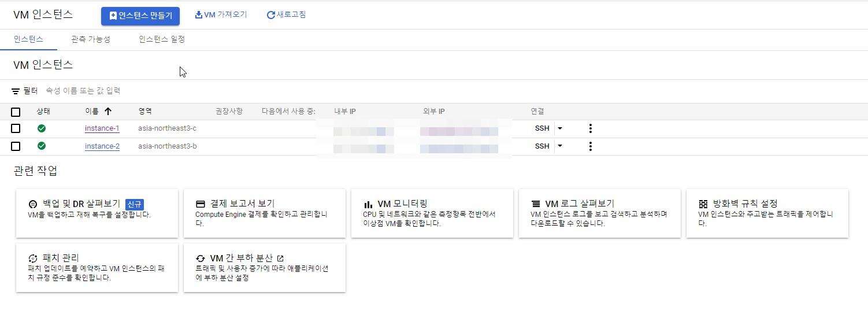The height and width of the screenshot is (310, 868).
Task: Open the three-dot menu for instance-2
Action: (590, 146)
